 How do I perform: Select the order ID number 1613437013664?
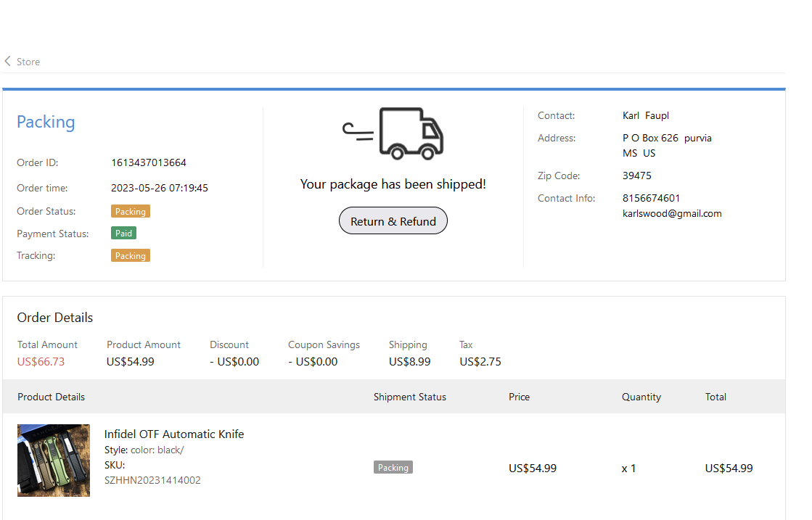point(149,162)
